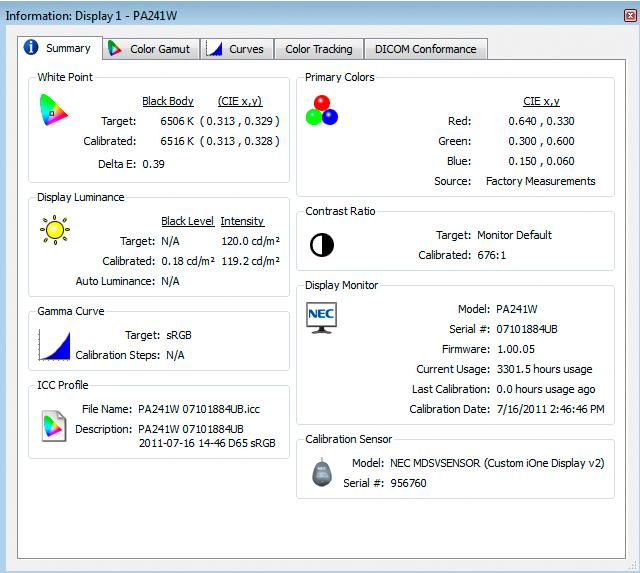Click the White Point chromaticity diagram icon
640x573 pixels.
53,110
